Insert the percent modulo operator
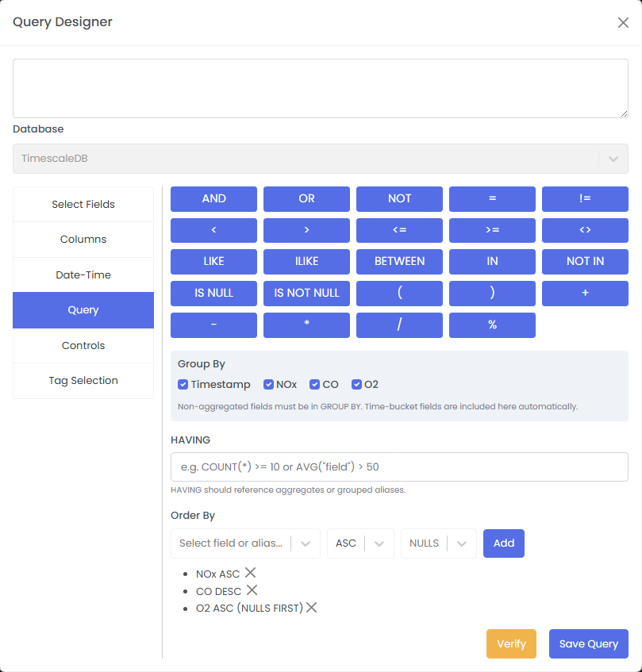Screen dimensions: 642x672 coord(492,325)
